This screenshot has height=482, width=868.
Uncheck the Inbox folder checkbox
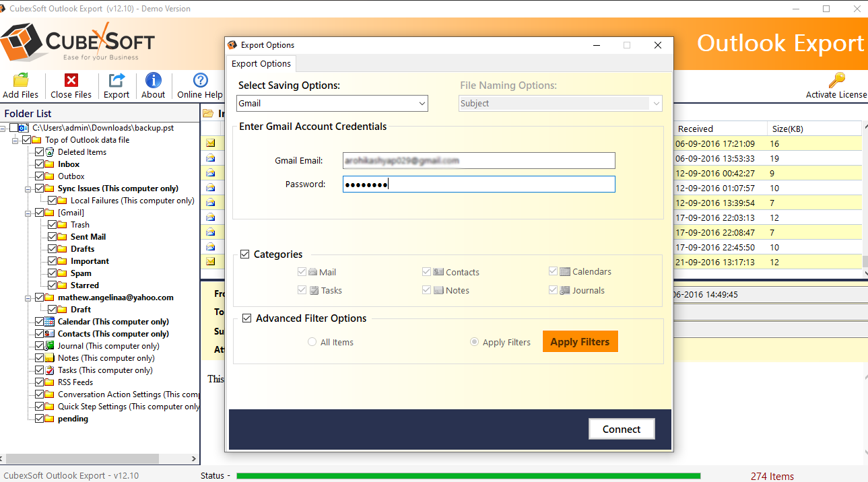pyautogui.click(x=39, y=164)
